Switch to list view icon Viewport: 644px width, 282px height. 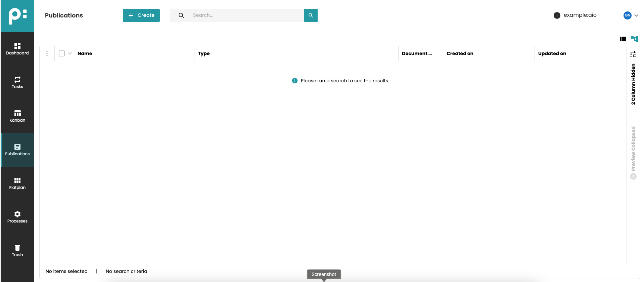coord(623,39)
